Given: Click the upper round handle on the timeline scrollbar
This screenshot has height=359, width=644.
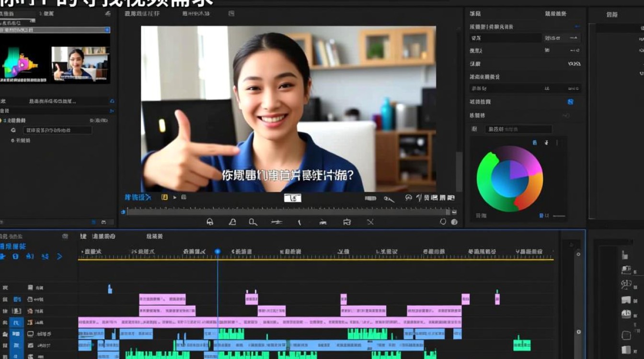Looking at the screenshot, I should tap(578, 255).
